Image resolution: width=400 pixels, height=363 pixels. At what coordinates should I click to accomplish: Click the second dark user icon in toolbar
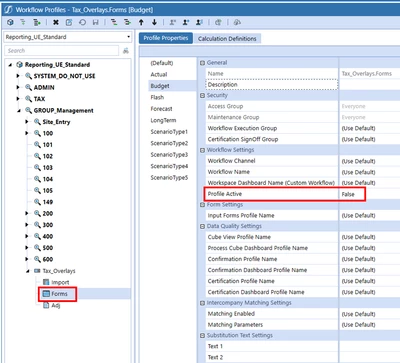[x=186, y=22]
